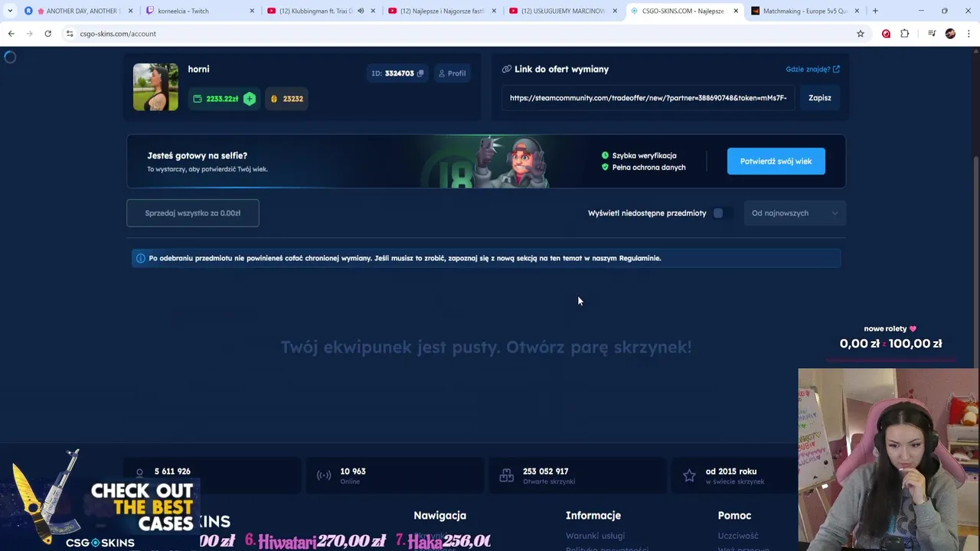Click the info icon in the notice bar

coord(140,259)
